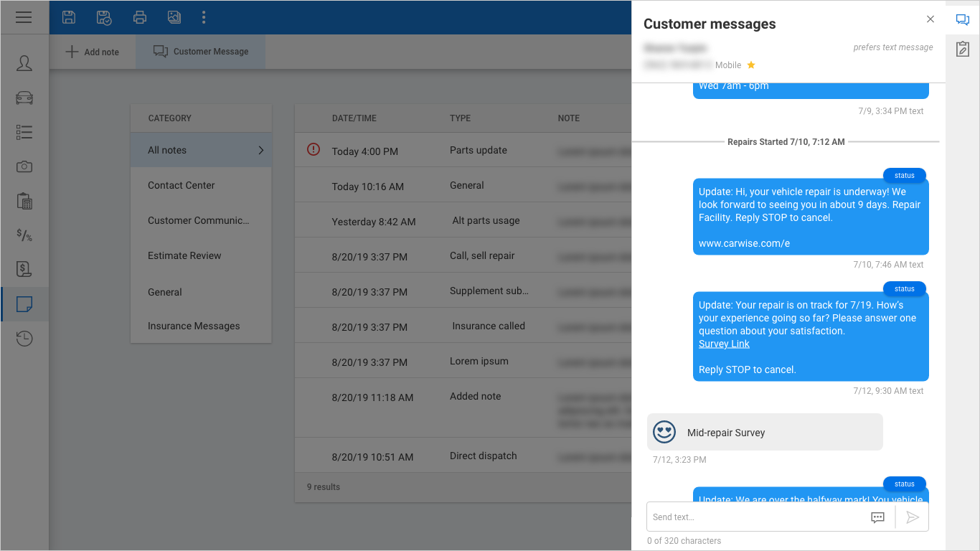Click the Repairs Started 7/10 divider label

tap(786, 142)
